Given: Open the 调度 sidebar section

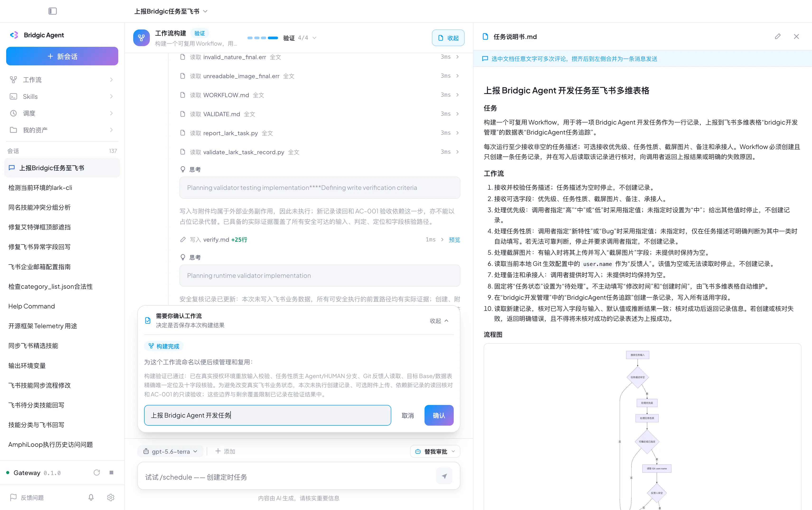Looking at the screenshot, I should point(62,113).
